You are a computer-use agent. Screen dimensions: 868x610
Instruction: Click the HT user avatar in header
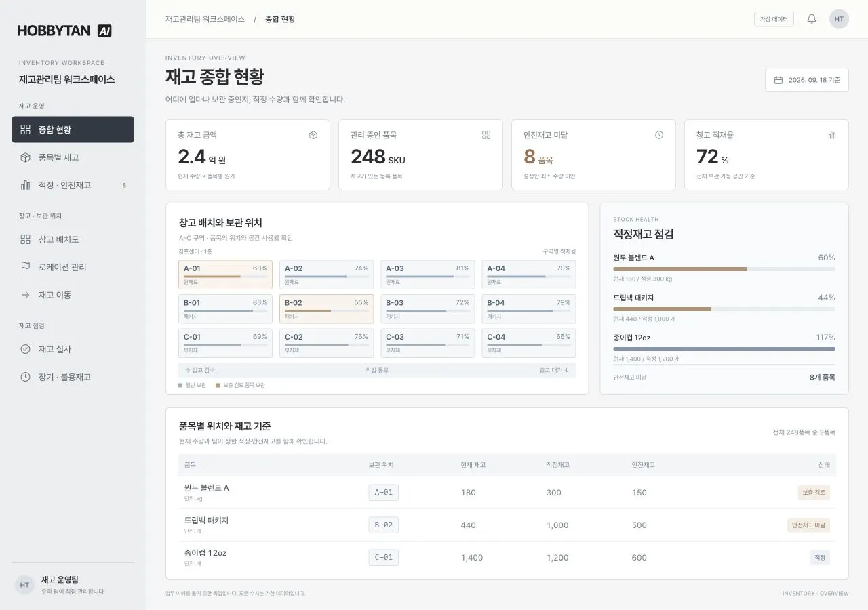click(839, 19)
